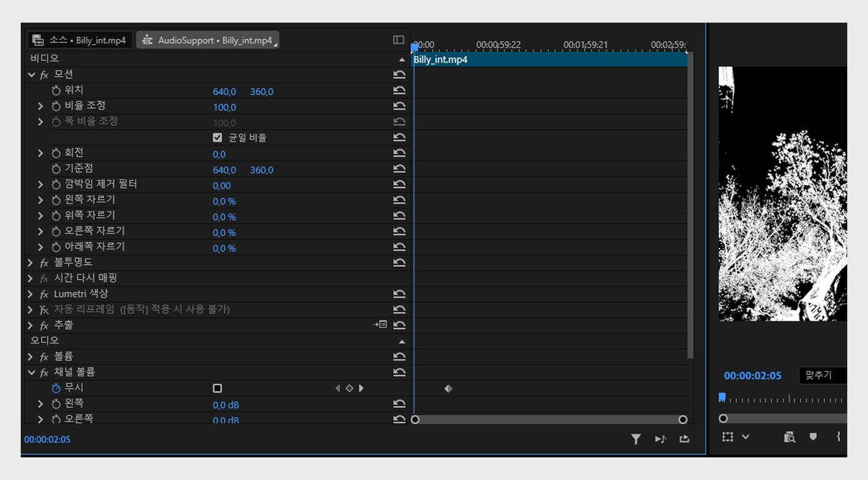
Task: Select the AudioSupport • Billy_int.mp4 tab
Action: 208,40
